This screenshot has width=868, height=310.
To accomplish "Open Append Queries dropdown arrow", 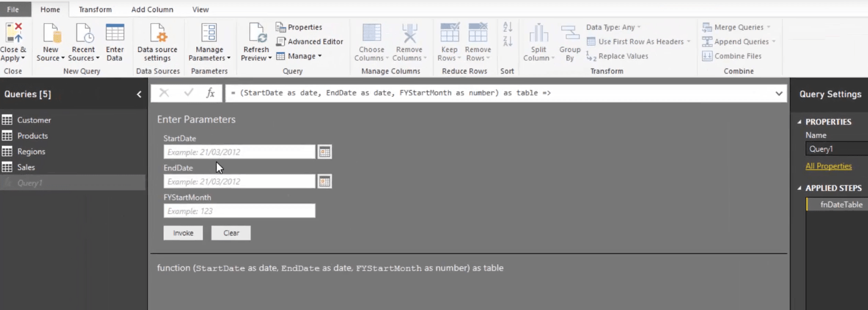I will pyautogui.click(x=773, y=42).
